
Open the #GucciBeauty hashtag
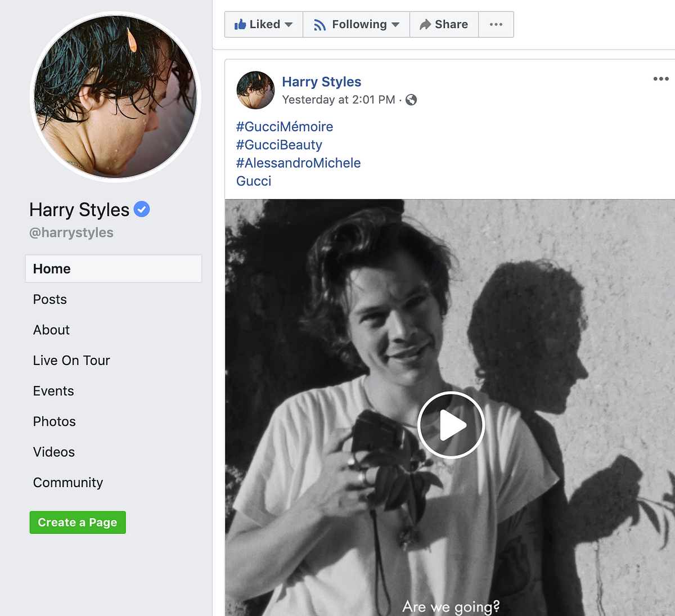(279, 145)
